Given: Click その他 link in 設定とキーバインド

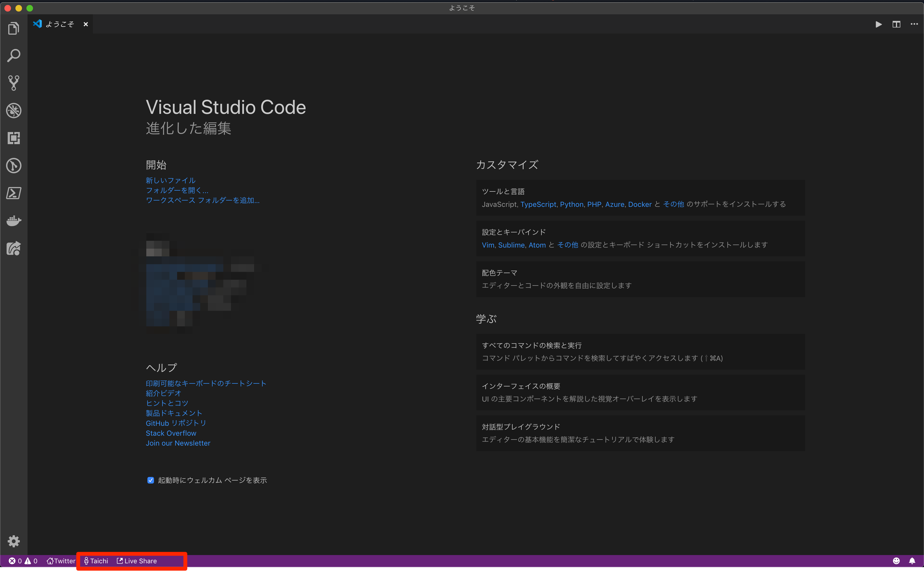Looking at the screenshot, I should 568,245.
